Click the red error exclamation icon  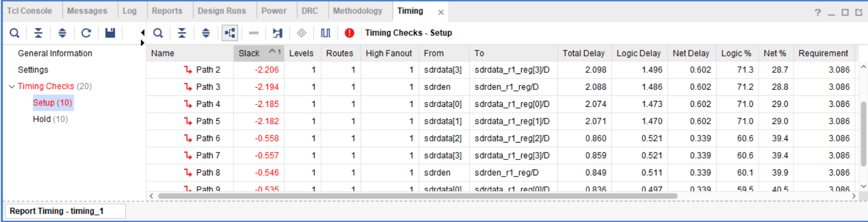coord(349,33)
